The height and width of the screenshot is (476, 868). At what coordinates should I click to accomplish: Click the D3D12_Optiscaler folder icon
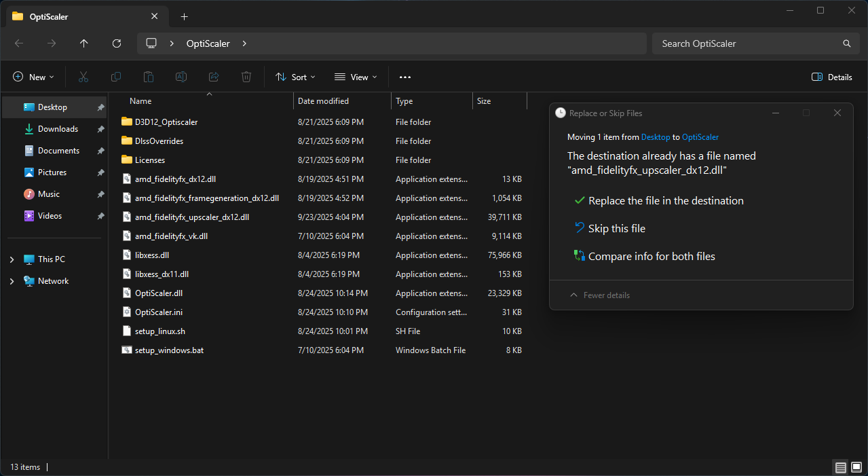pos(126,122)
